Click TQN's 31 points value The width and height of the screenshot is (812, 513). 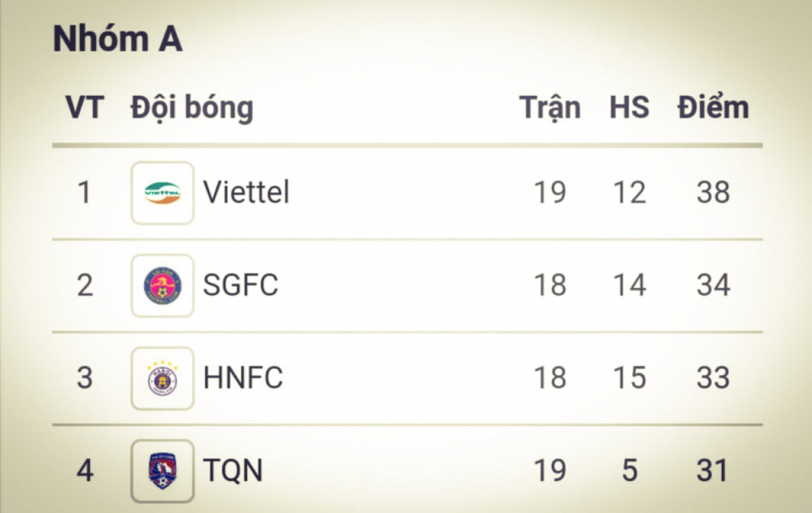pyautogui.click(x=712, y=470)
